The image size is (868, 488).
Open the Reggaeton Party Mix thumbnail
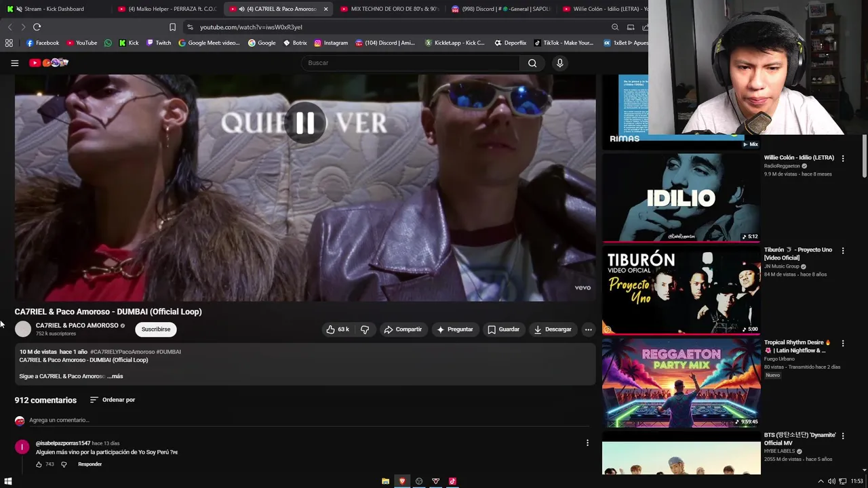pyautogui.click(x=681, y=383)
